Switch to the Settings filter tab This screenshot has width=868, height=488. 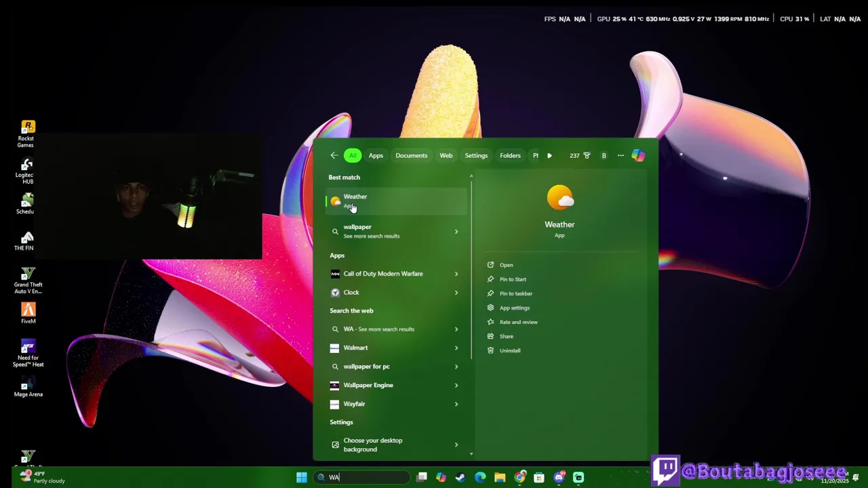point(476,156)
